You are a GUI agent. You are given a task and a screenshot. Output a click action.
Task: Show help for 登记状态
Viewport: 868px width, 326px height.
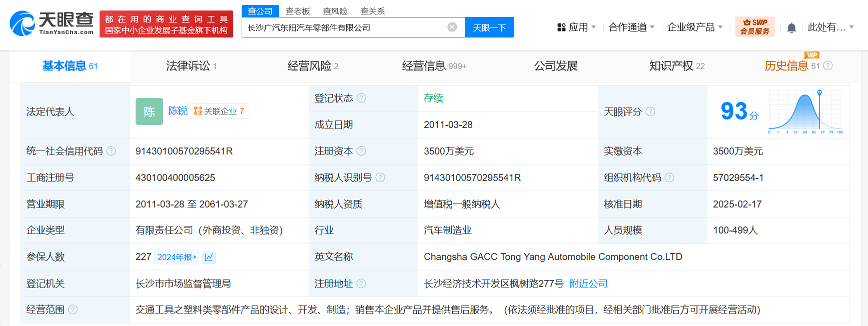tap(361, 98)
